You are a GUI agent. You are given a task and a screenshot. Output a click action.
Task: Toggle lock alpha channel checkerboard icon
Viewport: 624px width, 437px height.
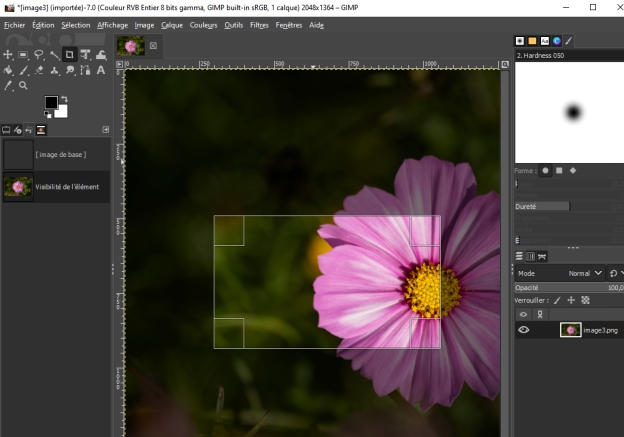tap(585, 299)
